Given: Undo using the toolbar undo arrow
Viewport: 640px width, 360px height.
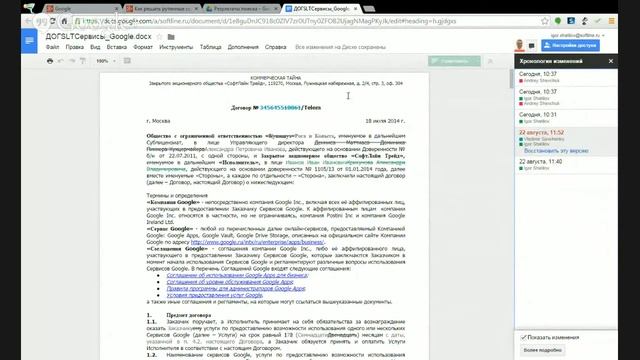Looking at the screenshot, I should 61,61.
